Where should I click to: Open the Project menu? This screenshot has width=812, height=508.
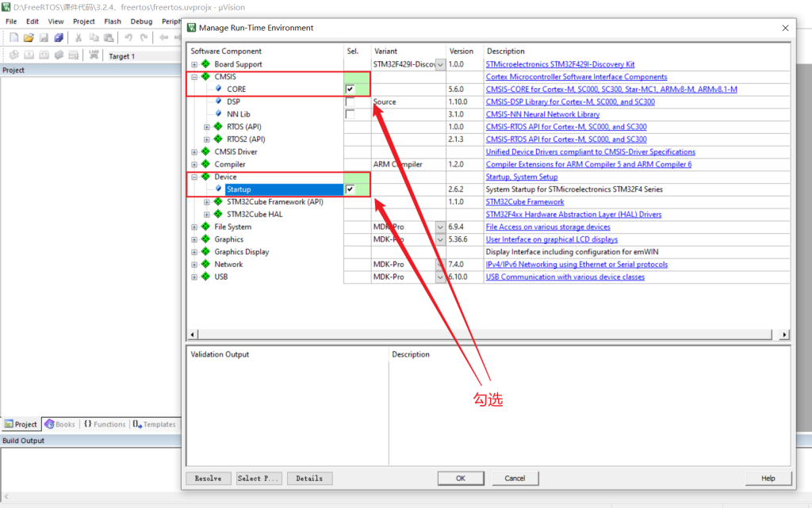click(x=83, y=21)
